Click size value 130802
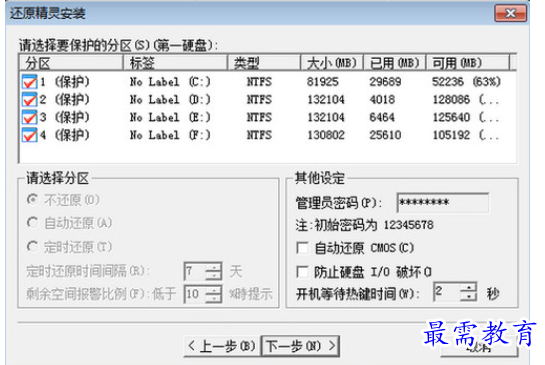This screenshot has height=365, width=545. coord(326,135)
